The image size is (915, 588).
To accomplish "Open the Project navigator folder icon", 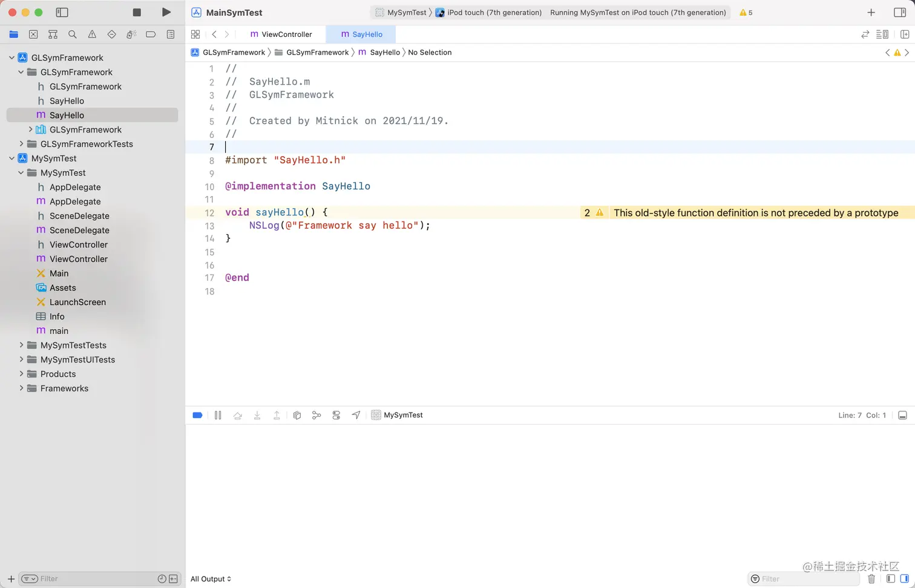I will point(14,34).
